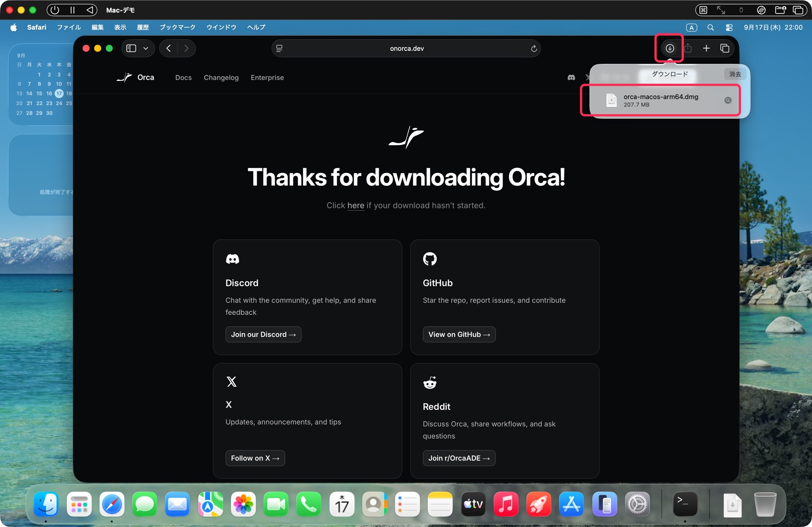
Task: Click the X logo in the X card
Action: pos(231,382)
